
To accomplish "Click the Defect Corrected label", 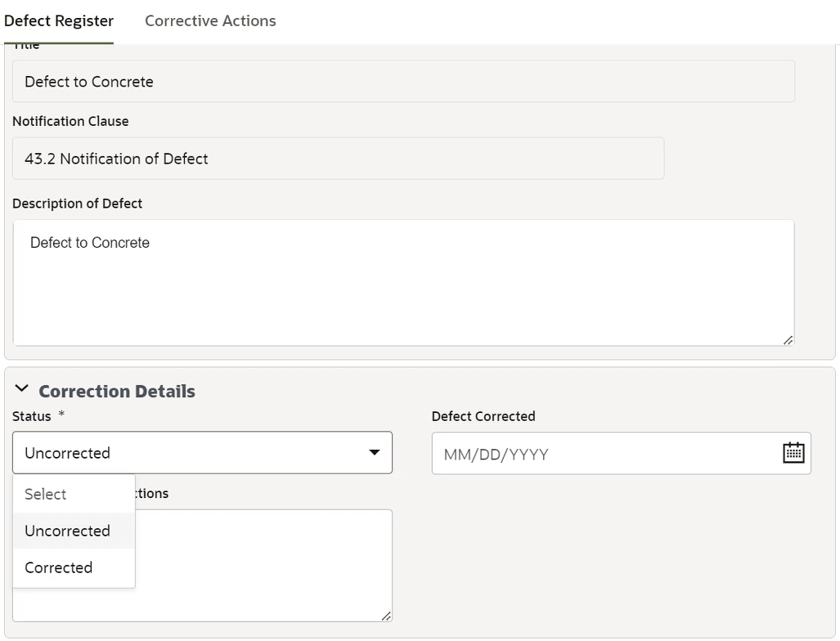I will pyautogui.click(x=483, y=416).
